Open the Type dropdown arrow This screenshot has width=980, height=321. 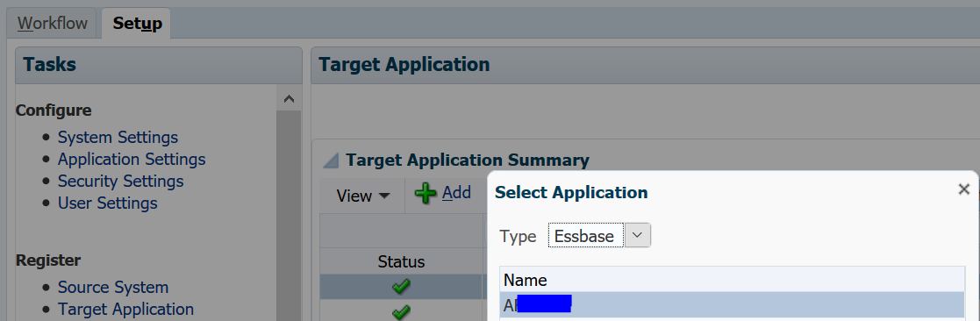pos(638,235)
